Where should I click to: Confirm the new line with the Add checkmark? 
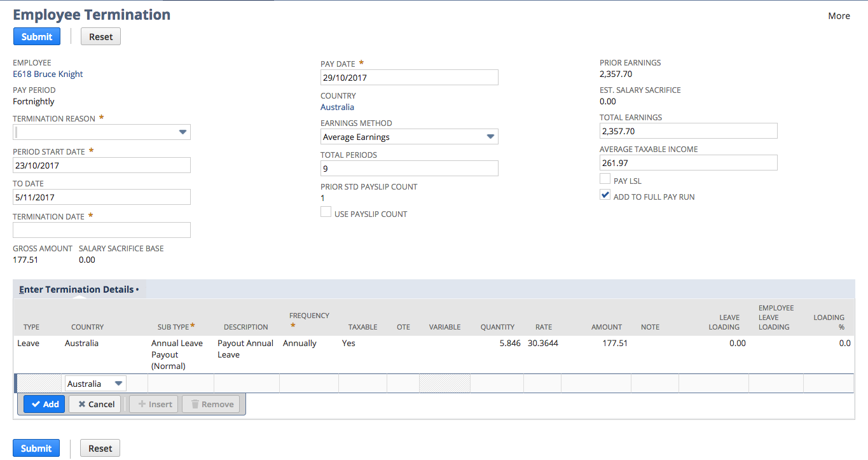point(44,403)
